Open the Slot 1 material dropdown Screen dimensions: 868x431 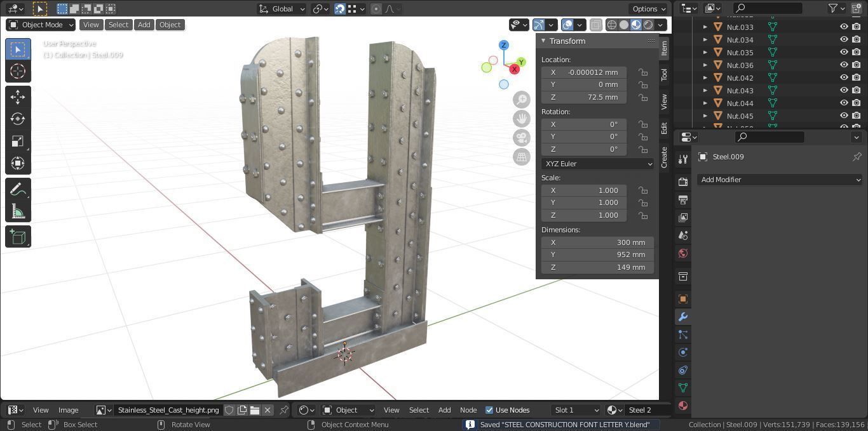pos(576,410)
